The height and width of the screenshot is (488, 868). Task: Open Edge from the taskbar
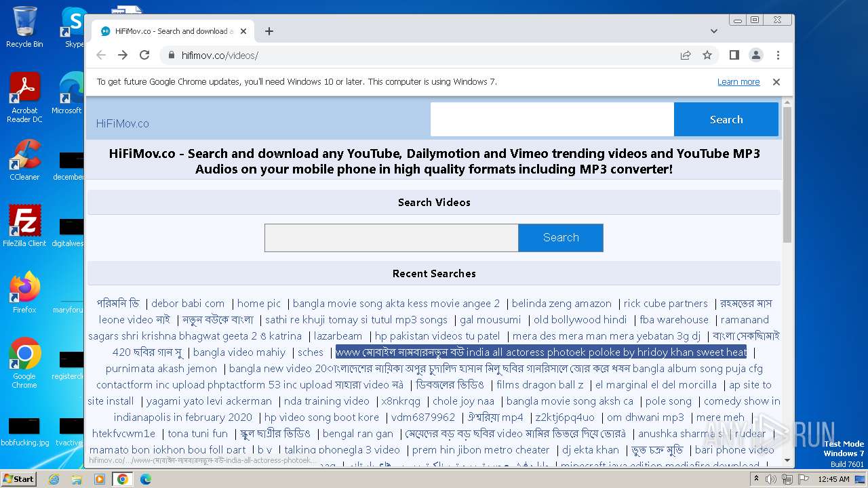145,479
